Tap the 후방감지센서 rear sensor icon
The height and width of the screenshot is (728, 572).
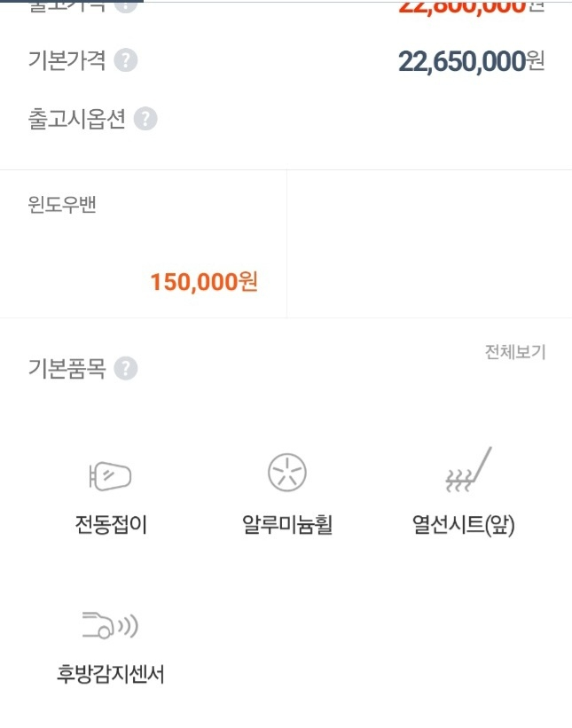[110, 625]
